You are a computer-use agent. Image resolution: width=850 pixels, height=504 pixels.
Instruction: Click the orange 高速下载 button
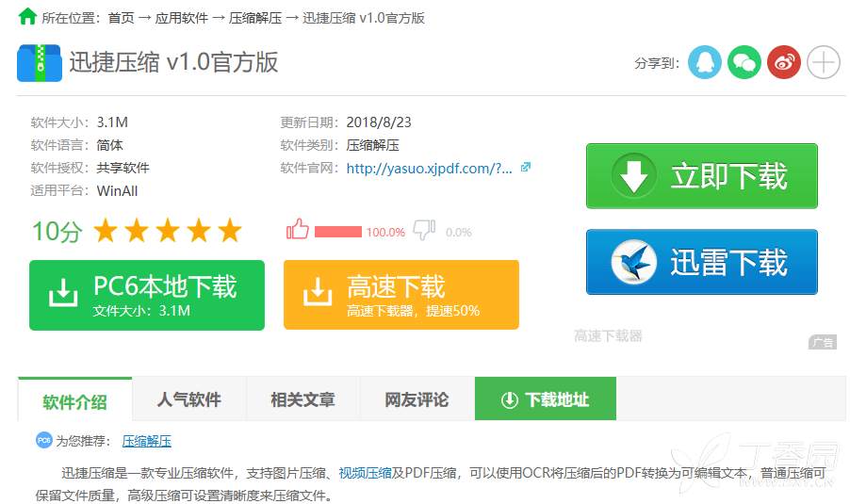point(401,296)
